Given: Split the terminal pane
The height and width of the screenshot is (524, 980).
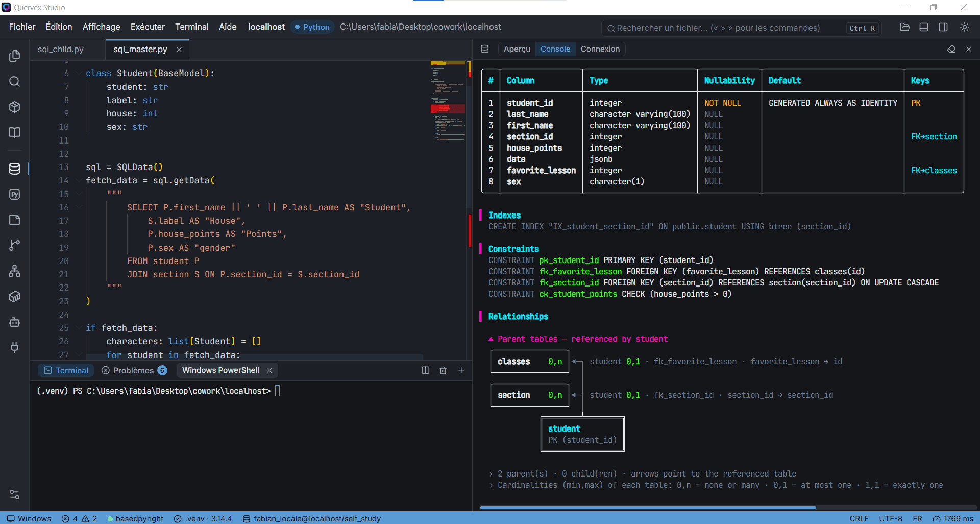Looking at the screenshot, I should 425,370.
